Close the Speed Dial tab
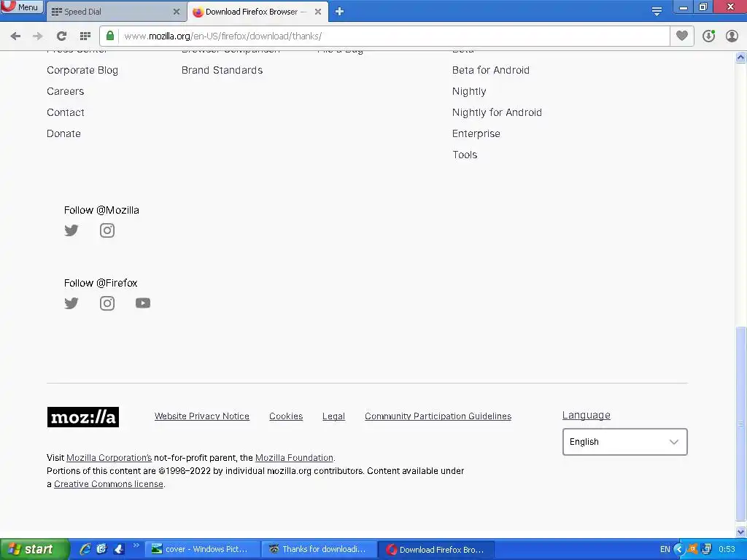The image size is (747, 560). (x=177, y=12)
